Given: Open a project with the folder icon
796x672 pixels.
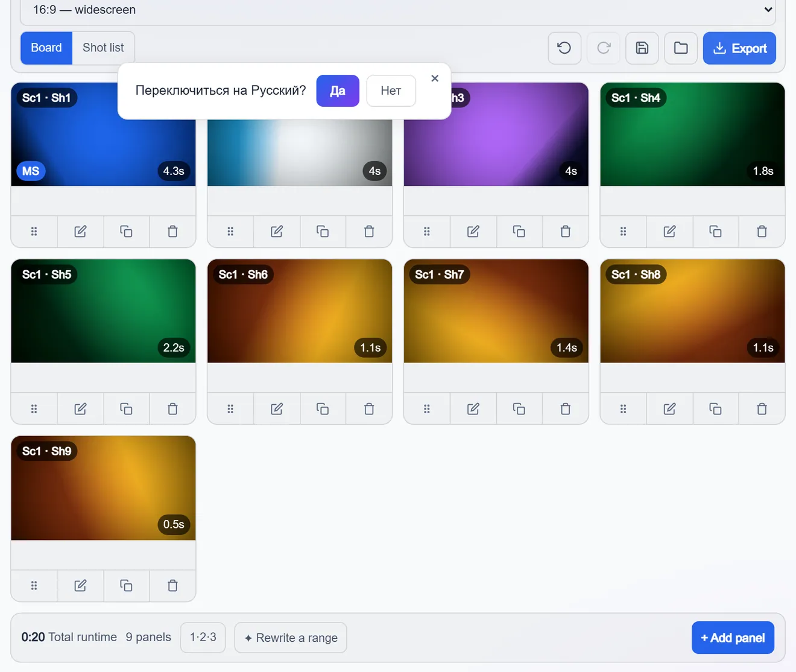Looking at the screenshot, I should (x=681, y=48).
